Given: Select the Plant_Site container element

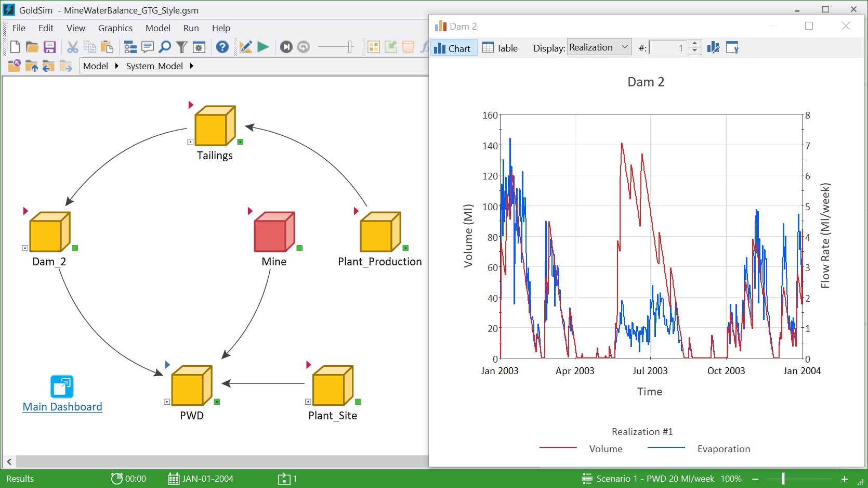Looking at the screenshot, I should point(333,386).
